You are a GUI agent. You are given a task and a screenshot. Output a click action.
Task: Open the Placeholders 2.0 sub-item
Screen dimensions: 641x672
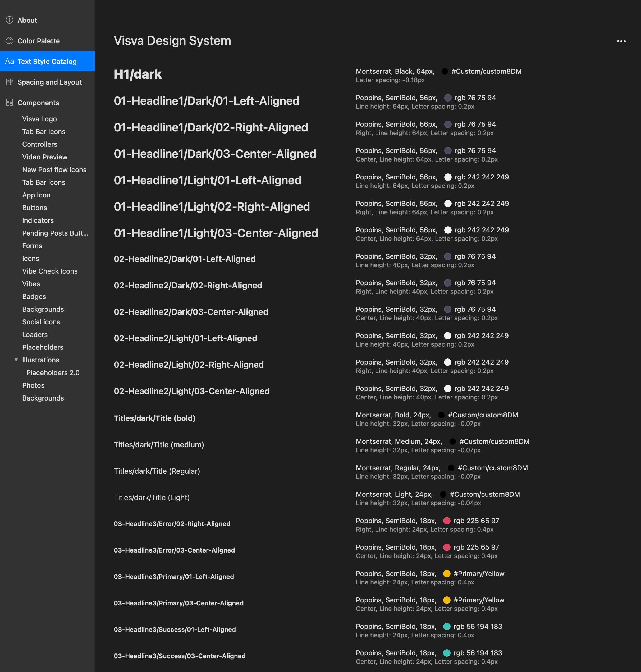click(53, 373)
